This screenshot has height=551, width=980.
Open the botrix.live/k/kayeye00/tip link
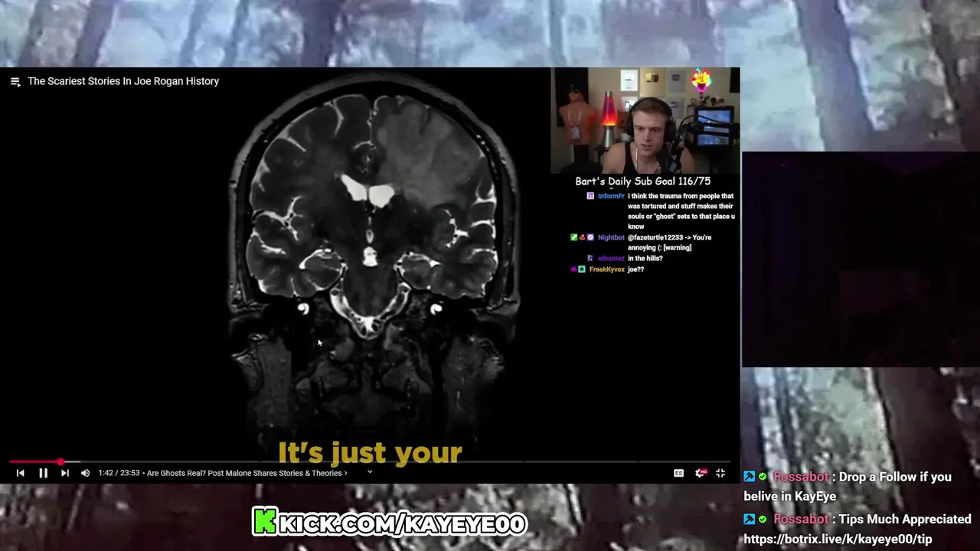click(x=838, y=539)
